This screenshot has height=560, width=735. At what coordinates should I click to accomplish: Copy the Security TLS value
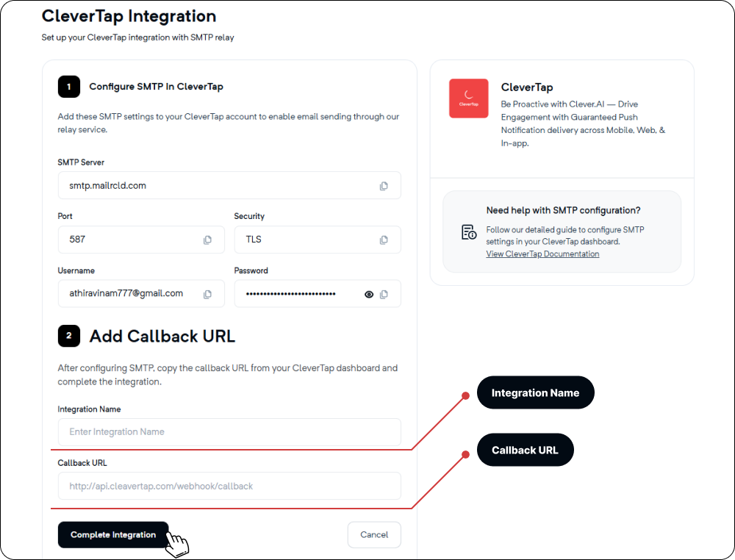point(384,240)
